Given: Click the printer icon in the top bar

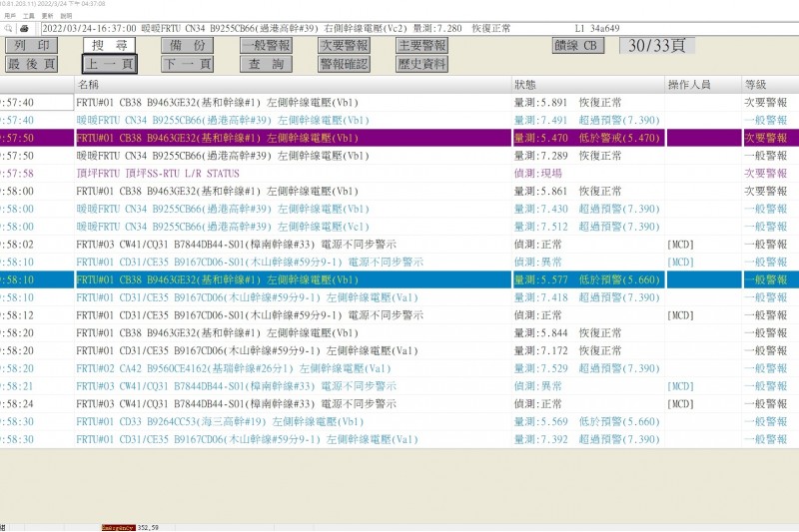Looking at the screenshot, I should point(24,29).
